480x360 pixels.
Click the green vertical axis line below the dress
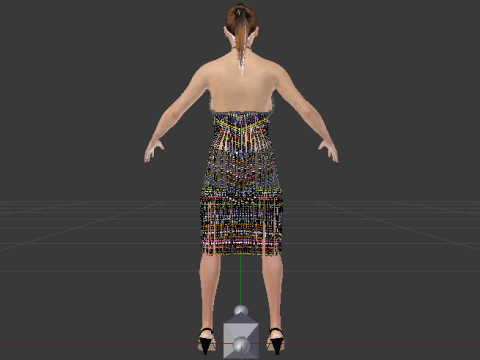click(x=240, y=280)
